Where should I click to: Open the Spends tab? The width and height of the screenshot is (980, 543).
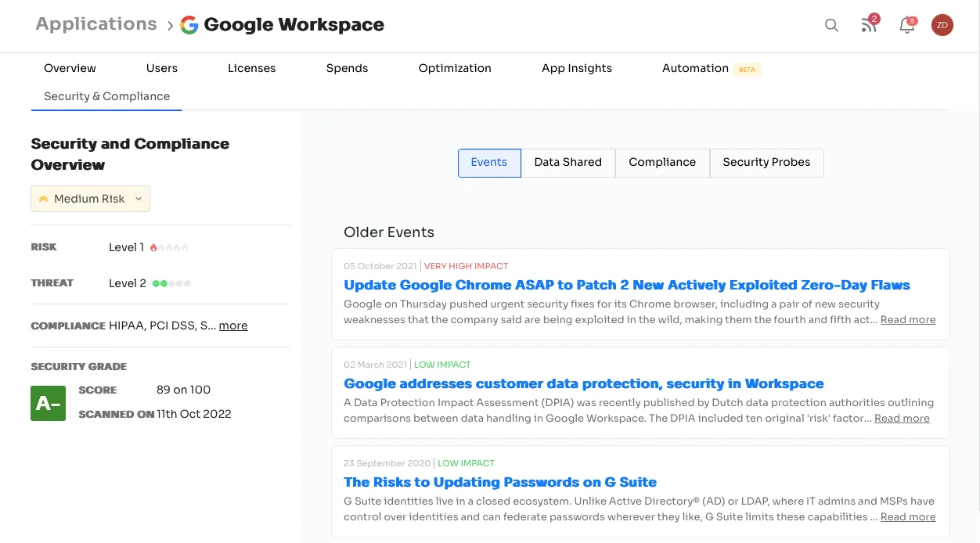pyautogui.click(x=347, y=68)
